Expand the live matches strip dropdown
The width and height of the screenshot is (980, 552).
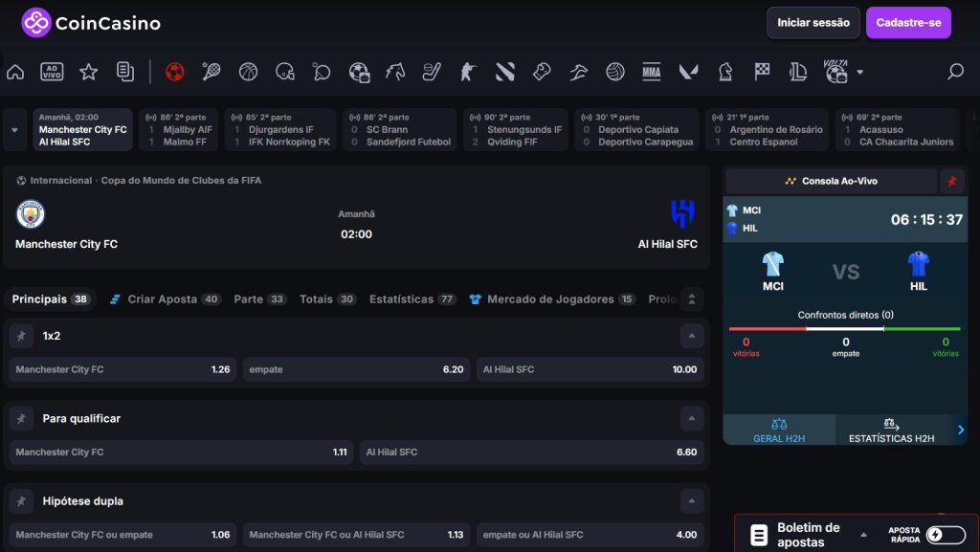pyautogui.click(x=14, y=130)
